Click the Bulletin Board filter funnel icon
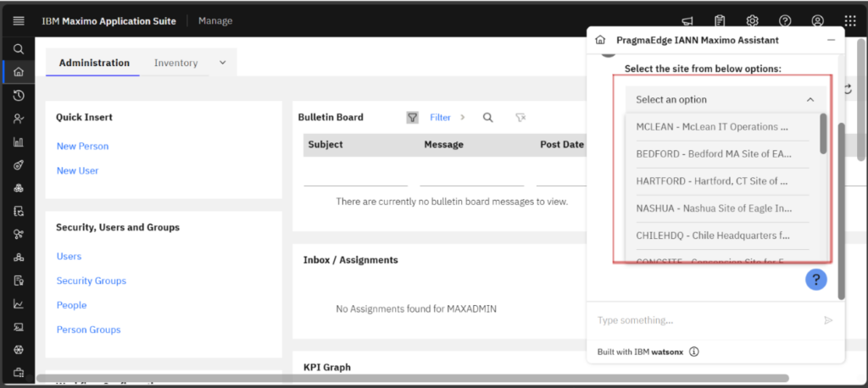The height and width of the screenshot is (388, 868). (413, 118)
